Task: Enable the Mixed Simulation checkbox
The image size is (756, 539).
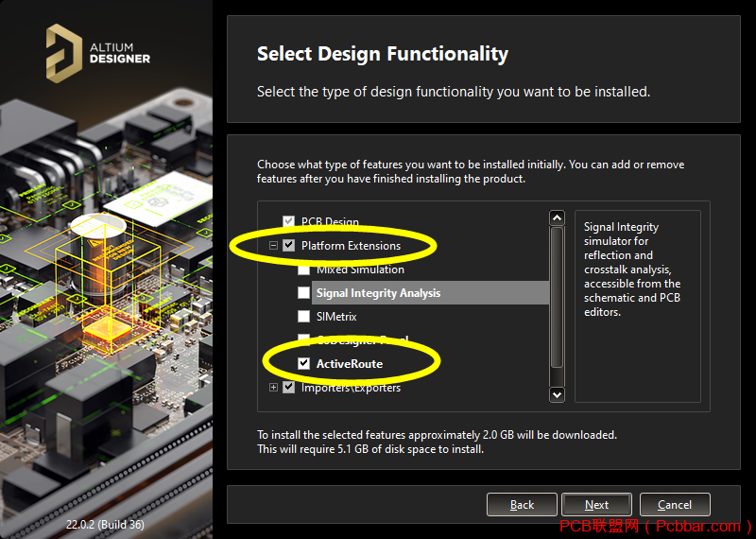Action: pos(303,269)
